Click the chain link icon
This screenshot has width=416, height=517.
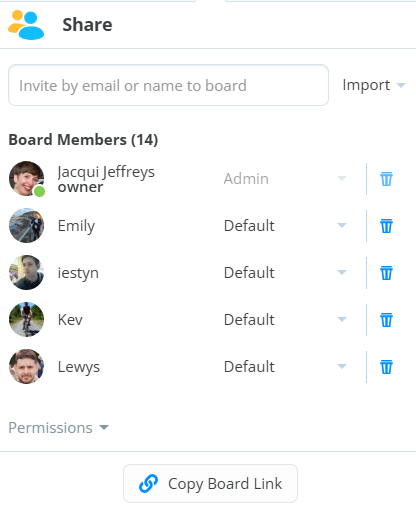coord(148,483)
